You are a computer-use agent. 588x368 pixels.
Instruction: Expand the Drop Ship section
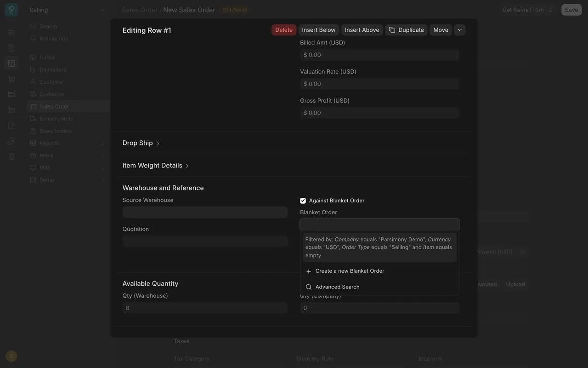pyautogui.click(x=141, y=143)
